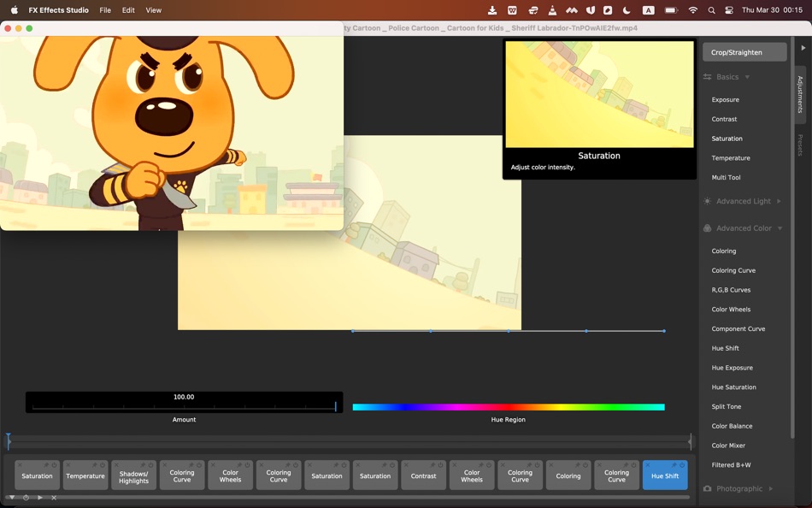The width and height of the screenshot is (812, 508).
Task: Click the pin icon on Shadows/Highlights tile
Action: (x=143, y=465)
